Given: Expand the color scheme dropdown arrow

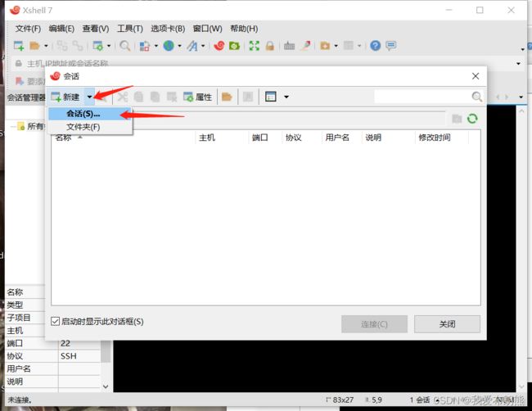Looking at the screenshot, I should click(x=156, y=46).
